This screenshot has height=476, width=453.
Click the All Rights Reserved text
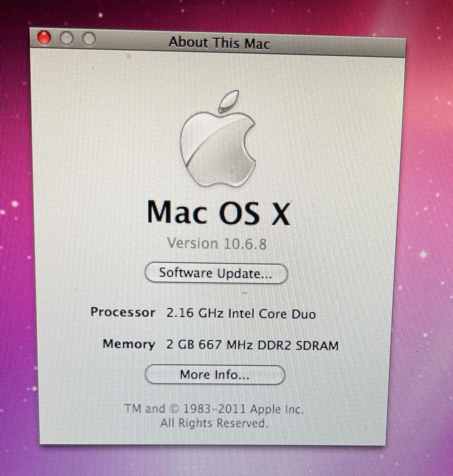coord(215,423)
